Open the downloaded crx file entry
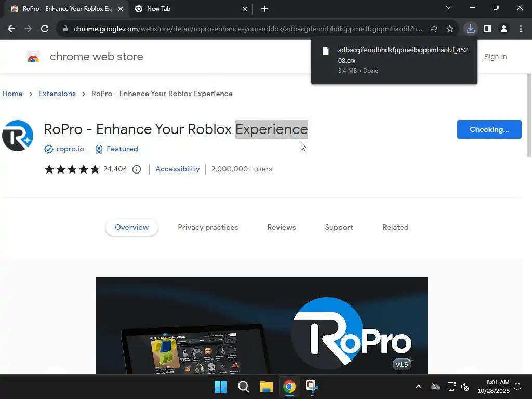The width and height of the screenshot is (532, 399). (x=394, y=60)
